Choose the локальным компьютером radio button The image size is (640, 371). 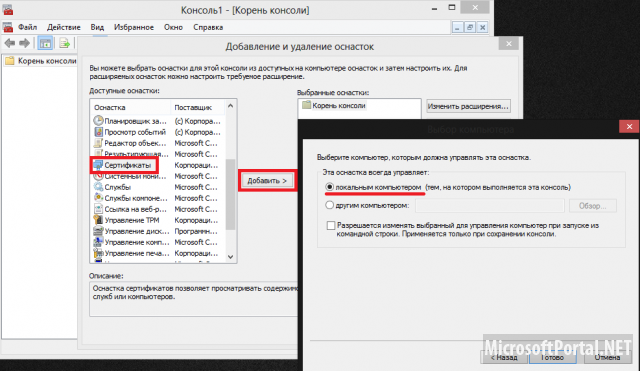(329, 187)
